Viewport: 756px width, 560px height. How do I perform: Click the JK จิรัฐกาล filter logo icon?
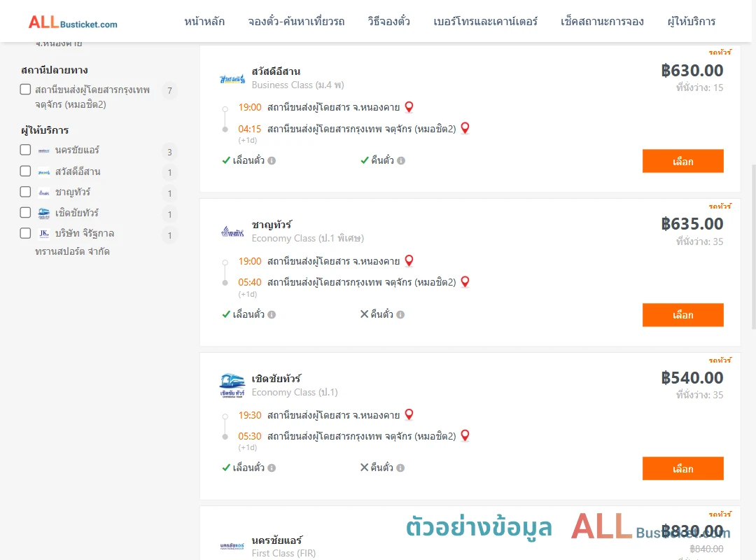(x=44, y=234)
